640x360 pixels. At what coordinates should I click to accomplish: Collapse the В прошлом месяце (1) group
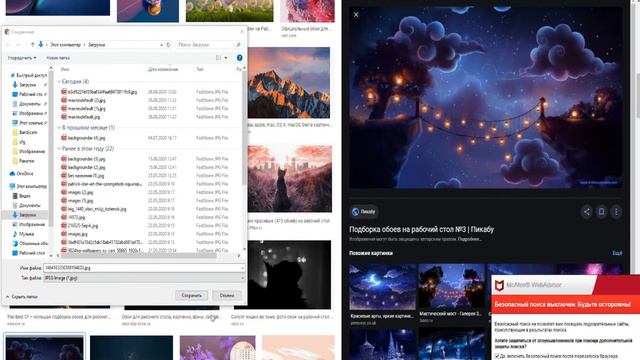(x=59, y=128)
